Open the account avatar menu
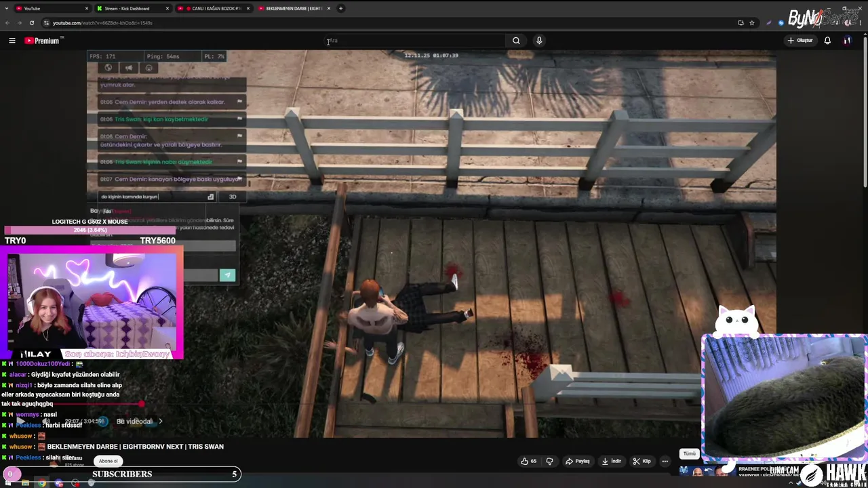 tap(847, 41)
